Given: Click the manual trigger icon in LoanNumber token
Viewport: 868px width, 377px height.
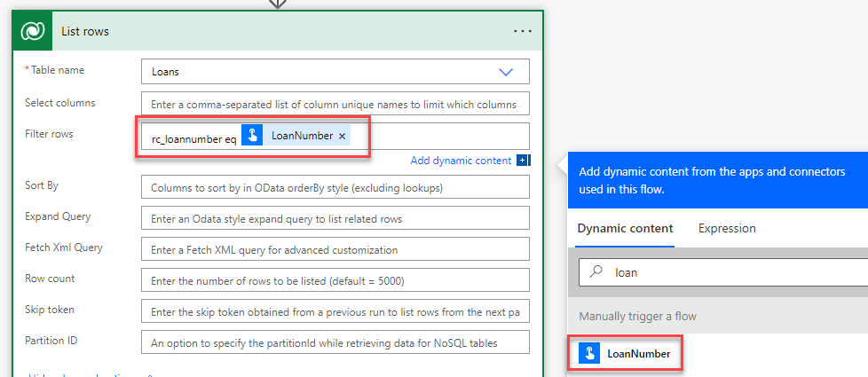Looking at the screenshot, I should coord(252,136).
